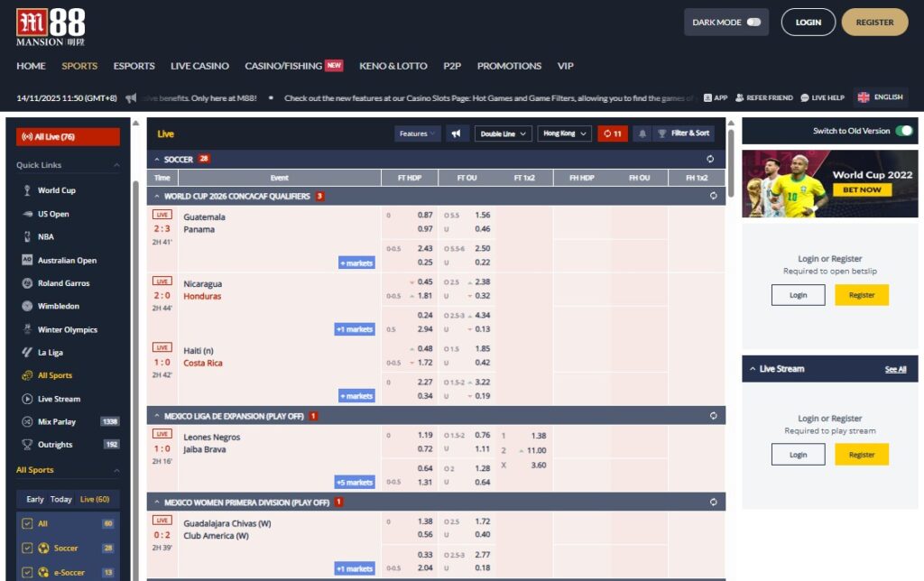Uncheck the Soccer filter checkbox
The height and width of the screenshot is (581, 924).
(x=27, y=548)
